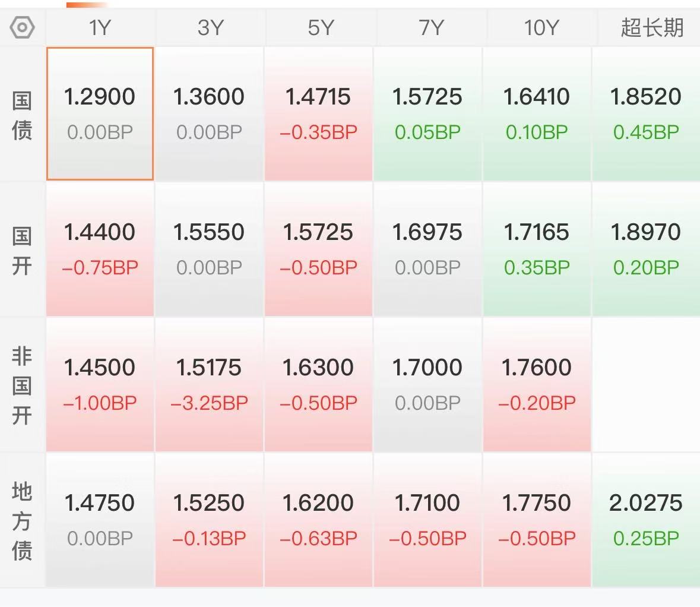Click the 国债 row label
The width and height of the screenshot is (700, 607).
point(22,115)
